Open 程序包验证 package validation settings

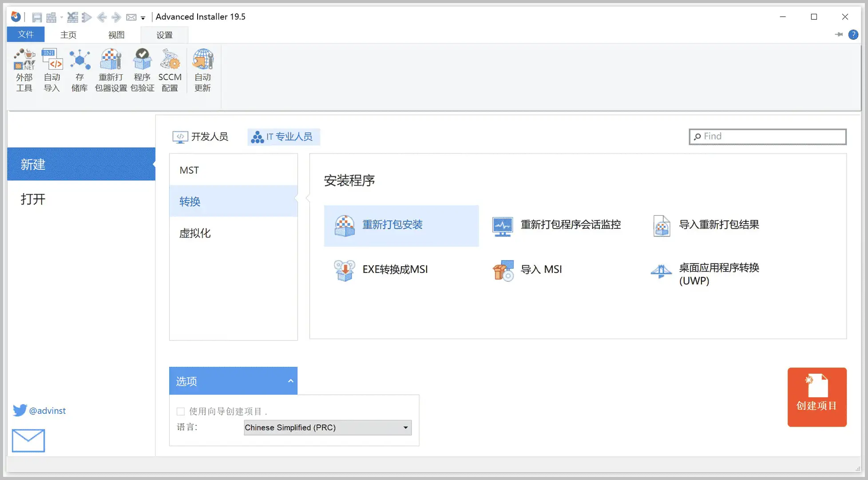[143, 70]
